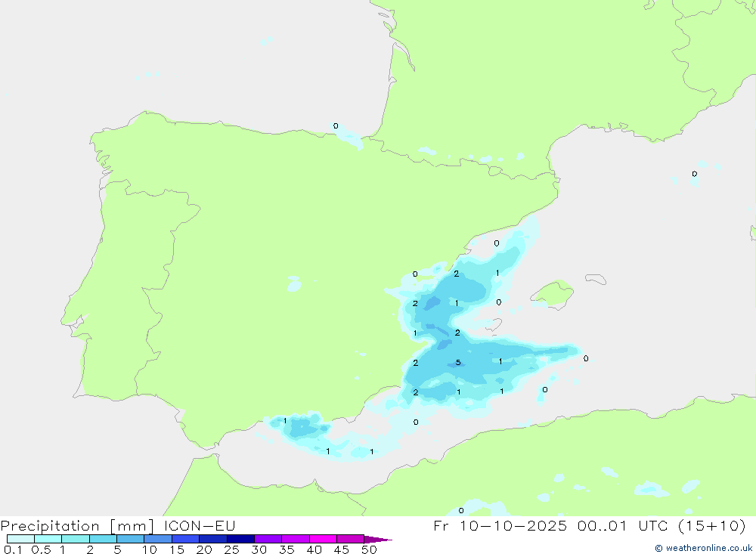Image resolution: width=756 pixels, height=554 pixels.
Task: Click the legend label '50'
Action: coord(369,549)
